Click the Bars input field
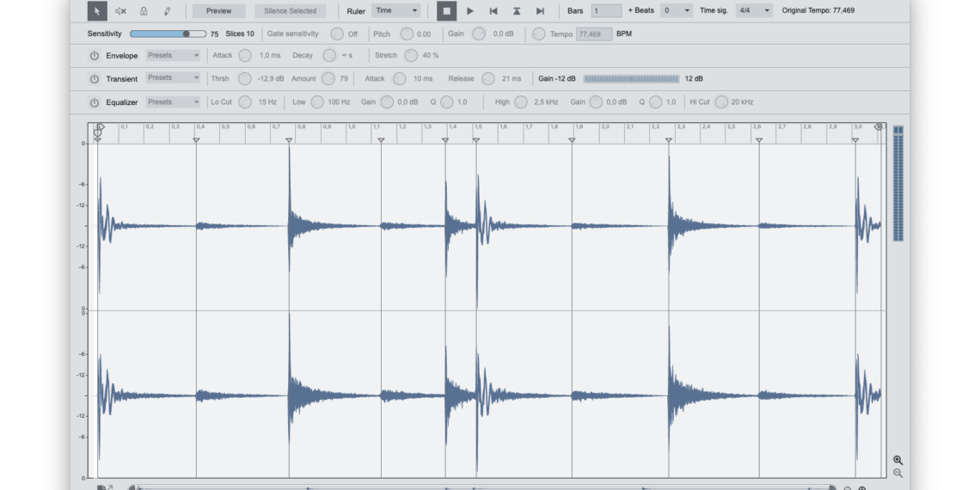Screen dimensions: 980x490 [x=606, y=11]
